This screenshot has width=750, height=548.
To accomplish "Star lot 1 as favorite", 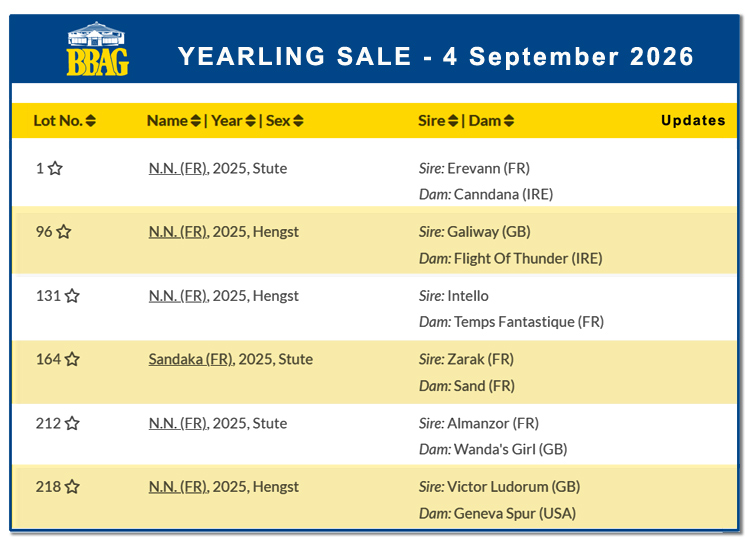I will 55,168.
